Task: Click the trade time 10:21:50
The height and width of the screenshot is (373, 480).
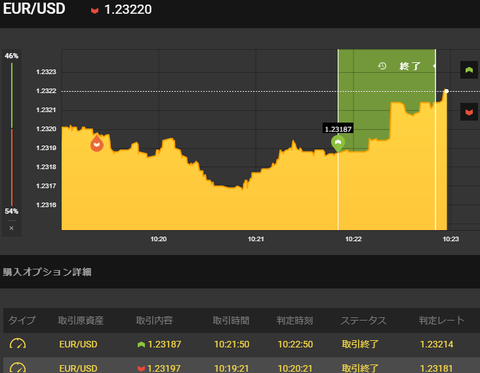Action: pos(232,344)
